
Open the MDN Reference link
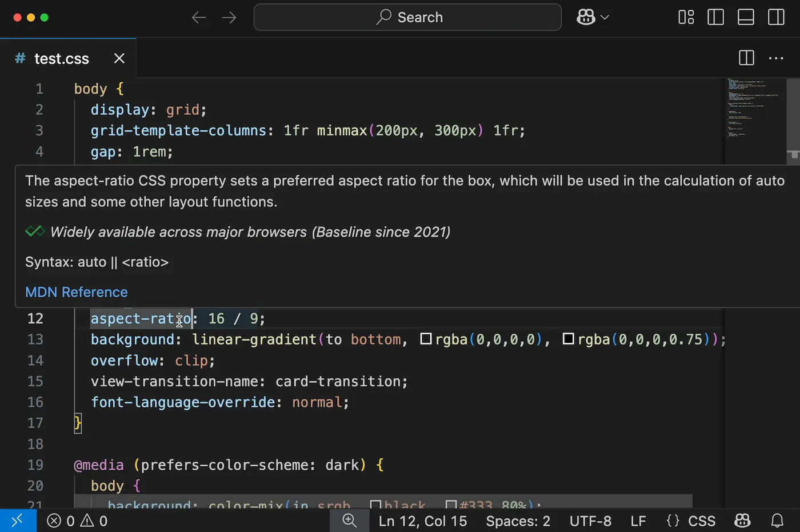click(x=76, y=292)
